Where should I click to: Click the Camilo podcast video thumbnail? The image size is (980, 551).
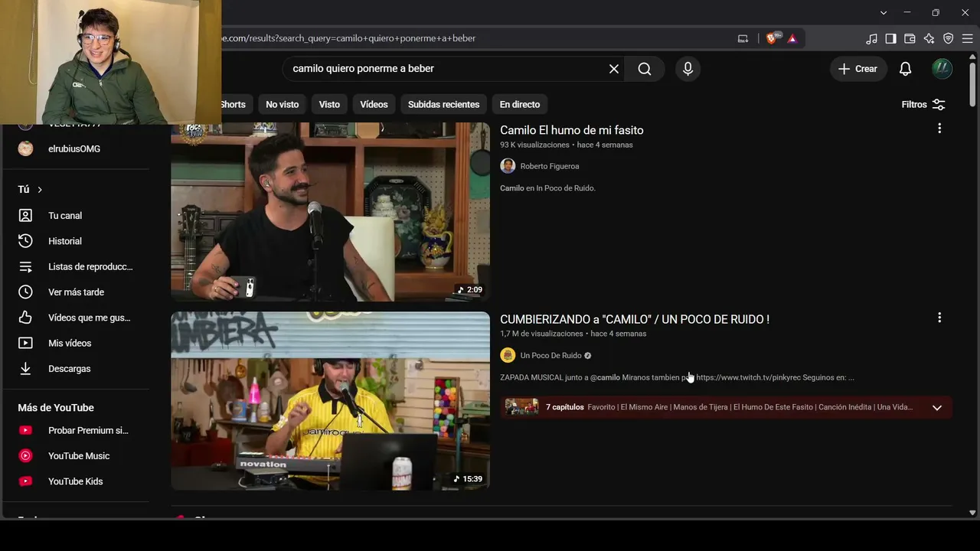coord(330,212)
